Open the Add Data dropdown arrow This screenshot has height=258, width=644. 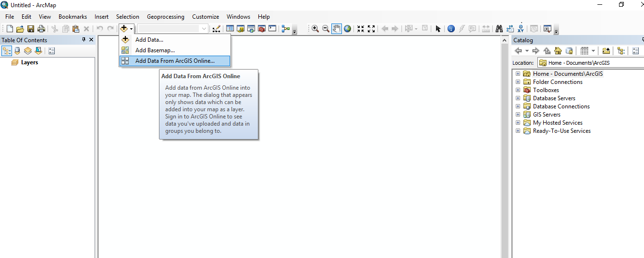click(x=132, y=29)
